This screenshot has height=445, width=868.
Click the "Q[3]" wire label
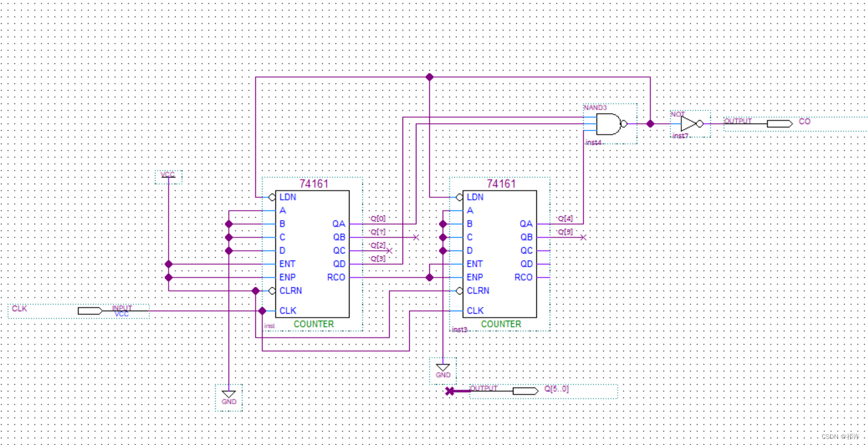pyautogui.click(x=378, y=258)
